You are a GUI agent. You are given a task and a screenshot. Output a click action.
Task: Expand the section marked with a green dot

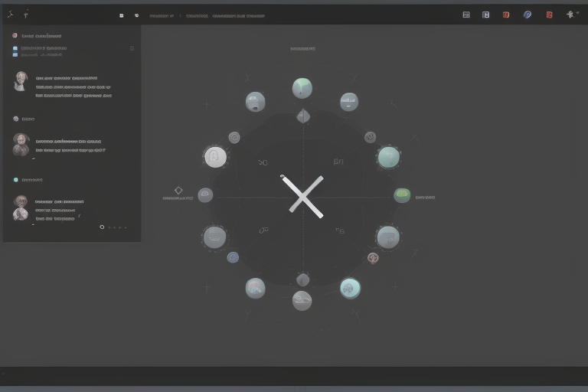15,180
